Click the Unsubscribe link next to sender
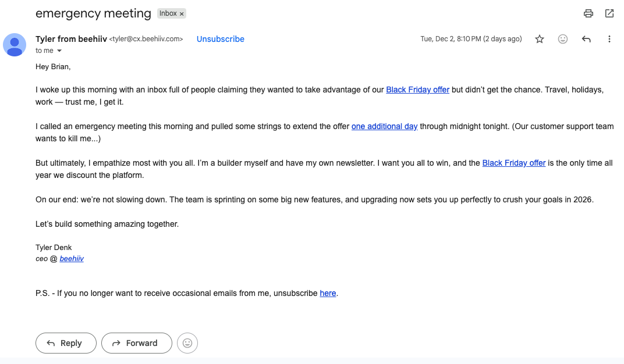 (x=220, y=39)
